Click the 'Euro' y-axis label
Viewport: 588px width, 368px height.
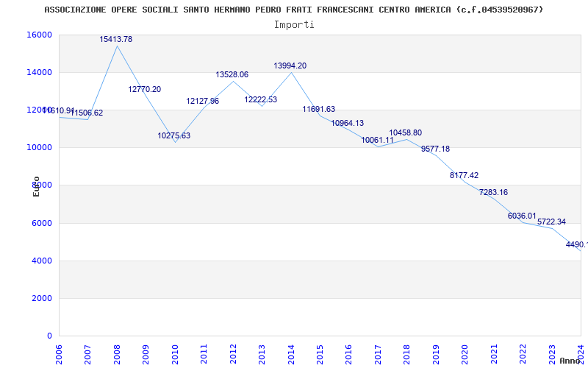tap(36, 186)
